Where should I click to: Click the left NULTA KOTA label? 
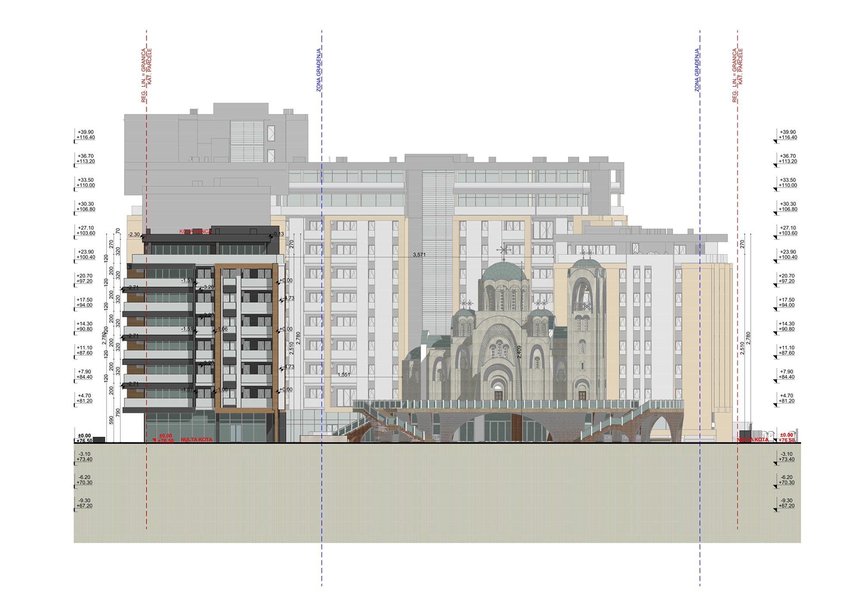click(197, 439)
